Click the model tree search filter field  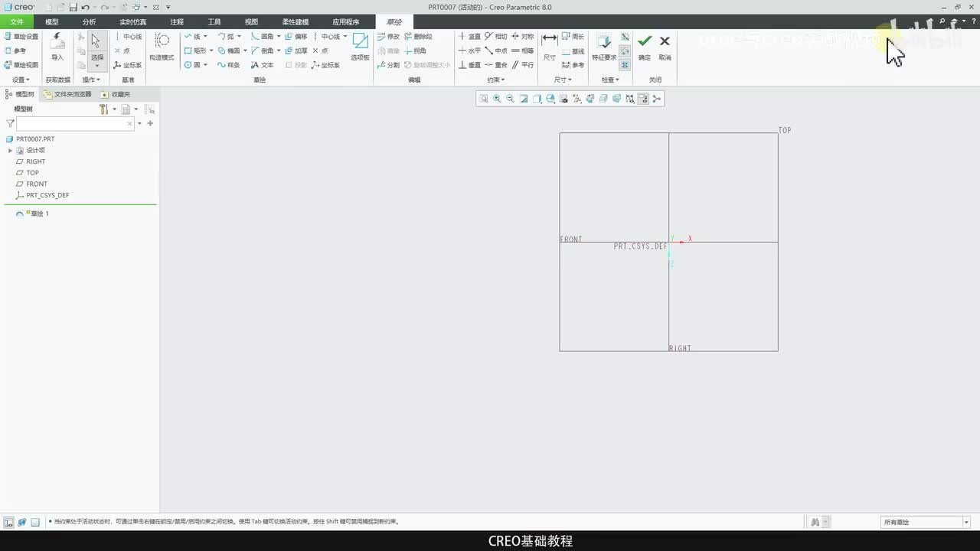pos(76,123)
